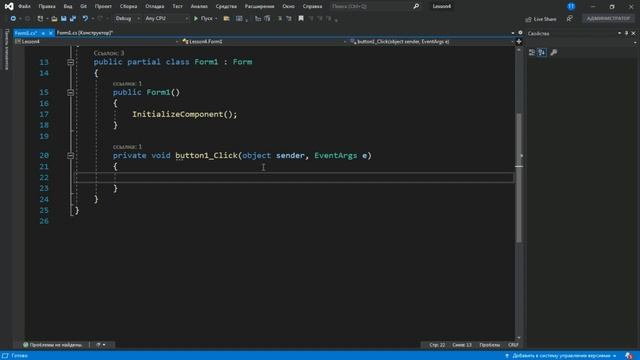Viewport: 640px width, 360px height.
Task: Open the Проект menu
Action: [103, 6]
